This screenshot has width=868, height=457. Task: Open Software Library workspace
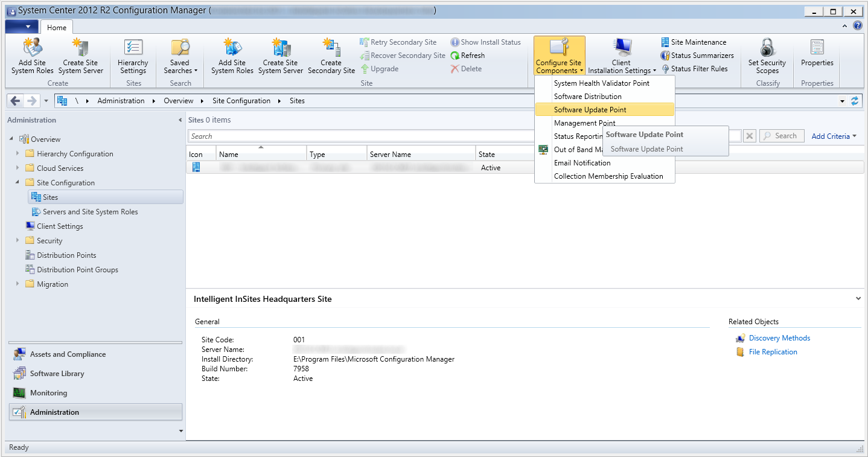click(95, 374)
